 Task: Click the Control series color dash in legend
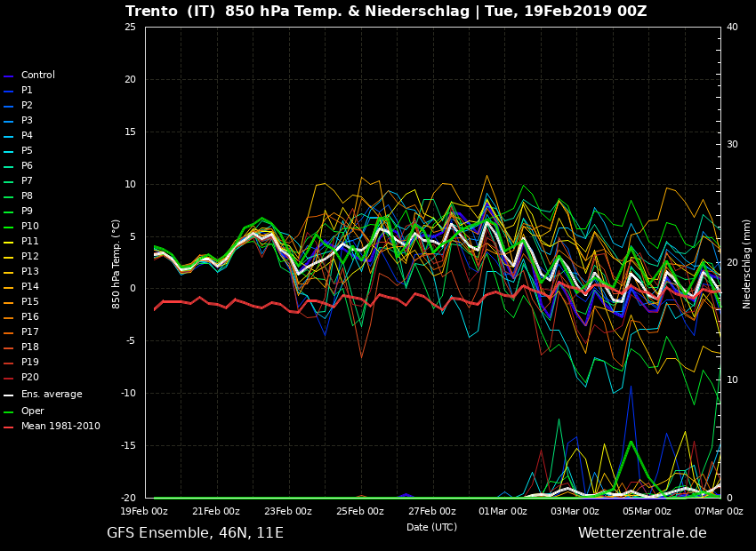point(8,76)
